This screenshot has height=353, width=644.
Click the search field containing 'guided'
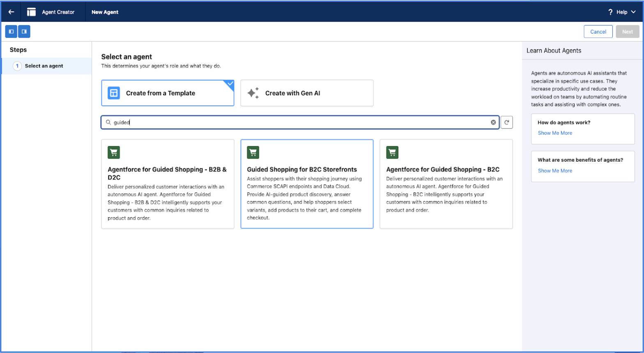300,122
